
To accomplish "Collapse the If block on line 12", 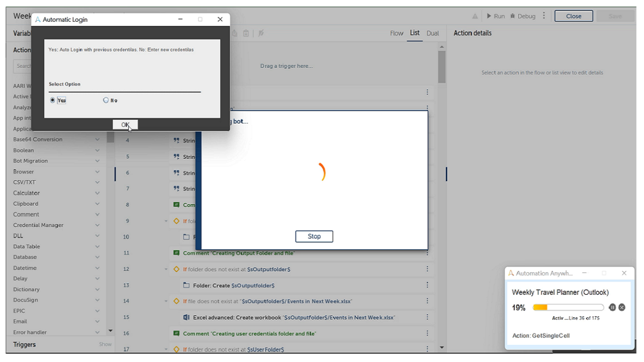I will pyautogui.click(x=167, y=269).
